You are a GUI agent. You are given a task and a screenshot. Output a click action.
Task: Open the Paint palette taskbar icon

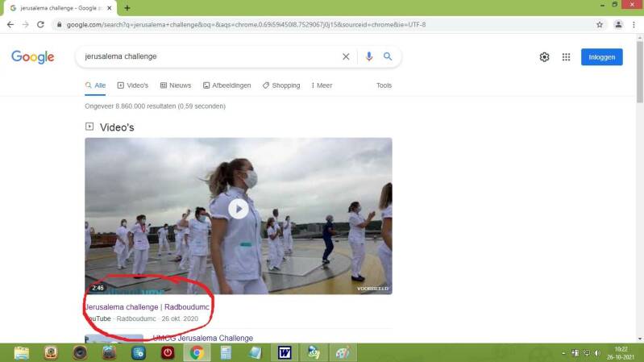(x=343, y=353)
